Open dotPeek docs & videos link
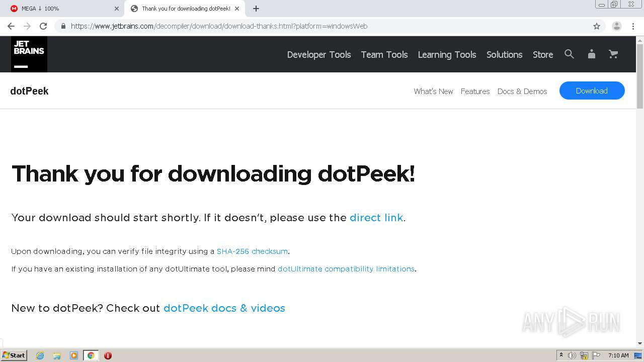The width and height of the screenshot is (644, 362). coord(224,308)
